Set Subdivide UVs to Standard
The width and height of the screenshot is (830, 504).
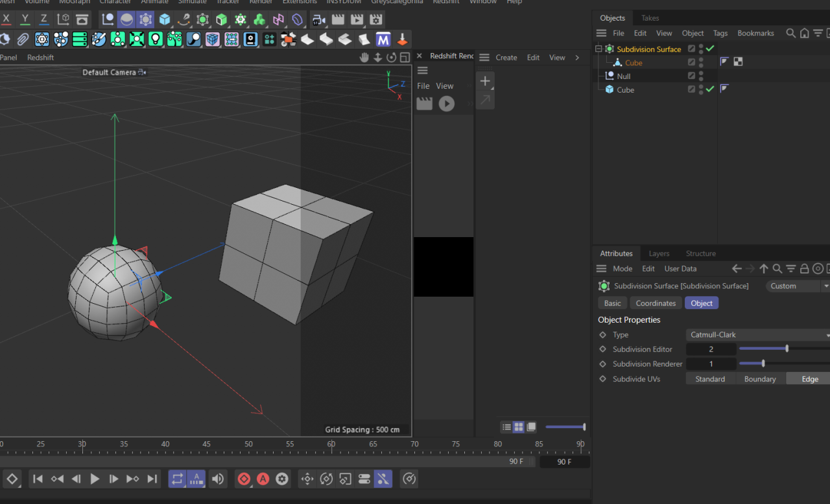(710, 379)
